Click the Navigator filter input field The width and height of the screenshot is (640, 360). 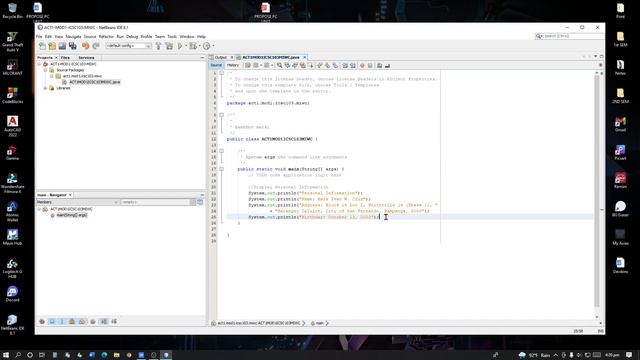158,202
